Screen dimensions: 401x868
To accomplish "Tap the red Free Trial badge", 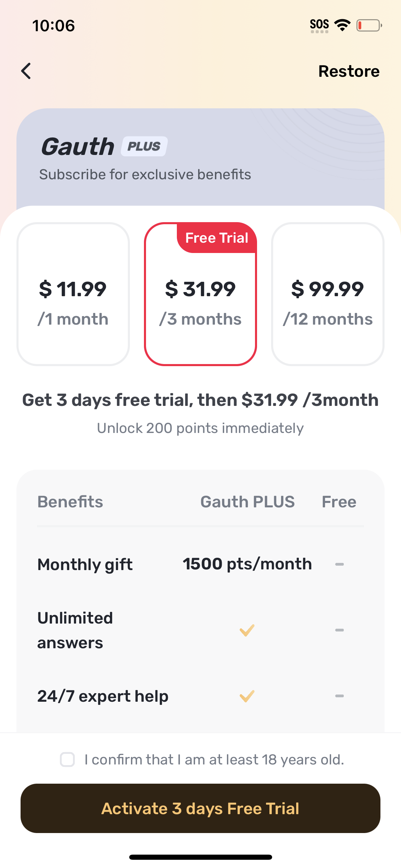I will point(217,238).
